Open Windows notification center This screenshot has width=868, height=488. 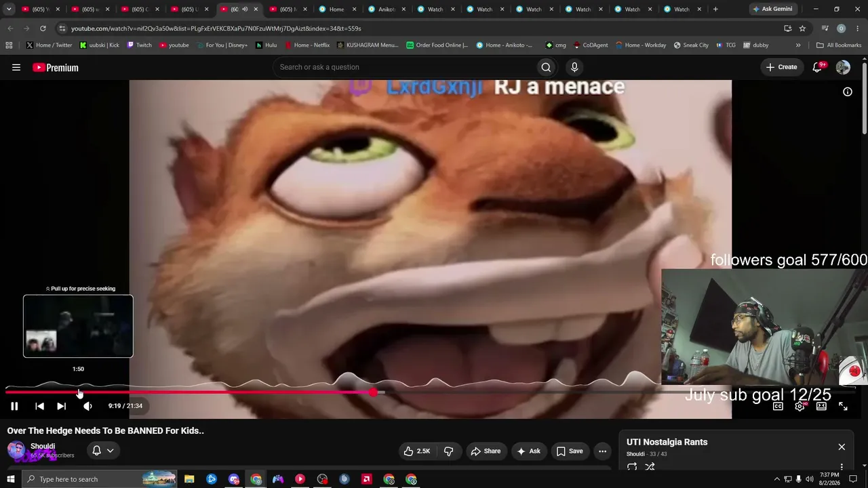tap(853, 479)
